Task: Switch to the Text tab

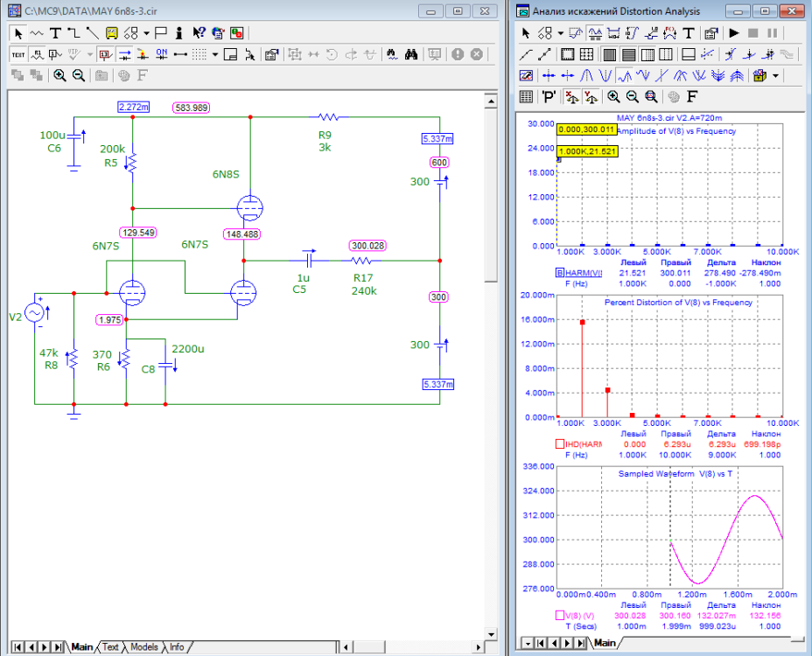Action: click(110, 647)
